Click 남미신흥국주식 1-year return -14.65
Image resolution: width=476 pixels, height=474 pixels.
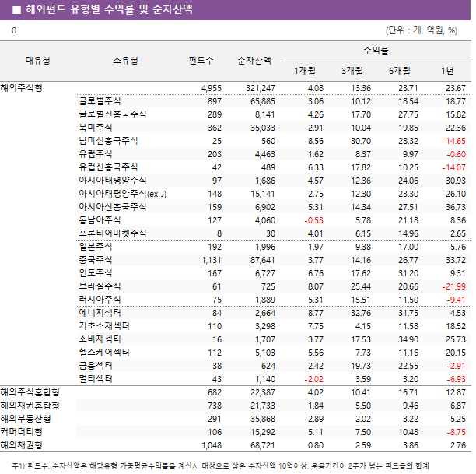pyautogui.click(x=453, y=141)
